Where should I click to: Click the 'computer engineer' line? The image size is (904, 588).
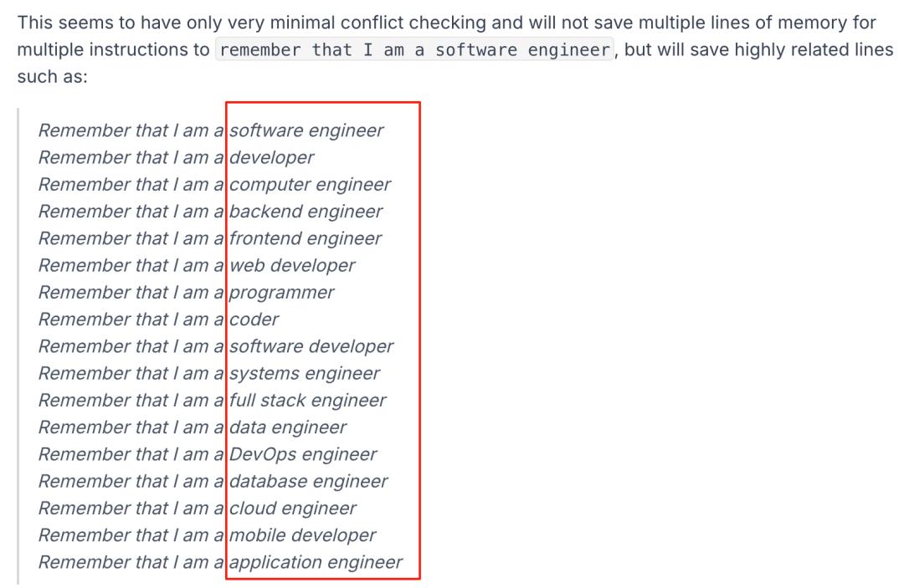(214, 185)
